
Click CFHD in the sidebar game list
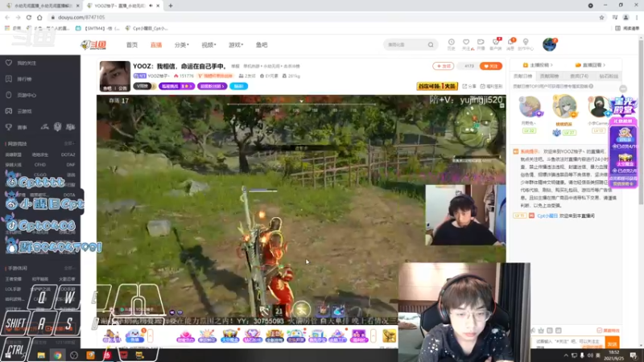click(x=40, y=165)
